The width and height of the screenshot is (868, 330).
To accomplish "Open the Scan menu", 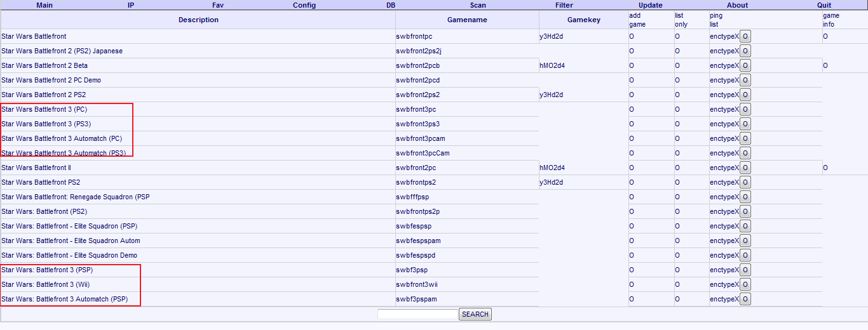I will [478, 5].
